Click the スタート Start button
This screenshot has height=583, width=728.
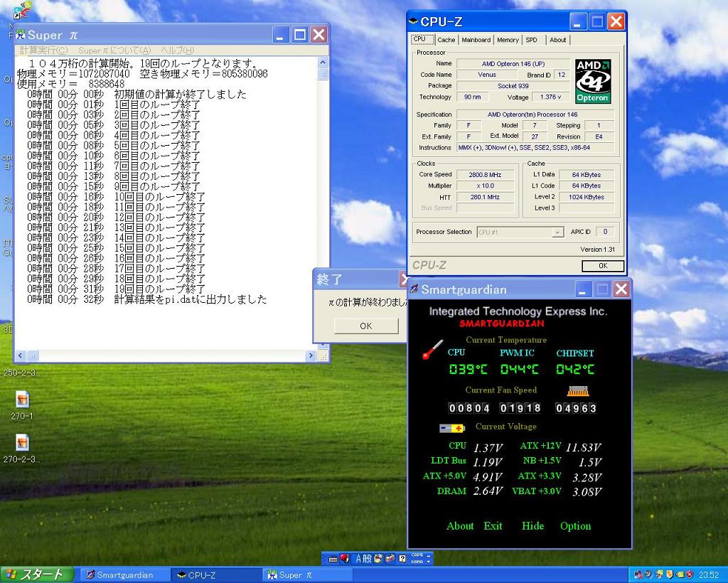[x=37, y=574]
